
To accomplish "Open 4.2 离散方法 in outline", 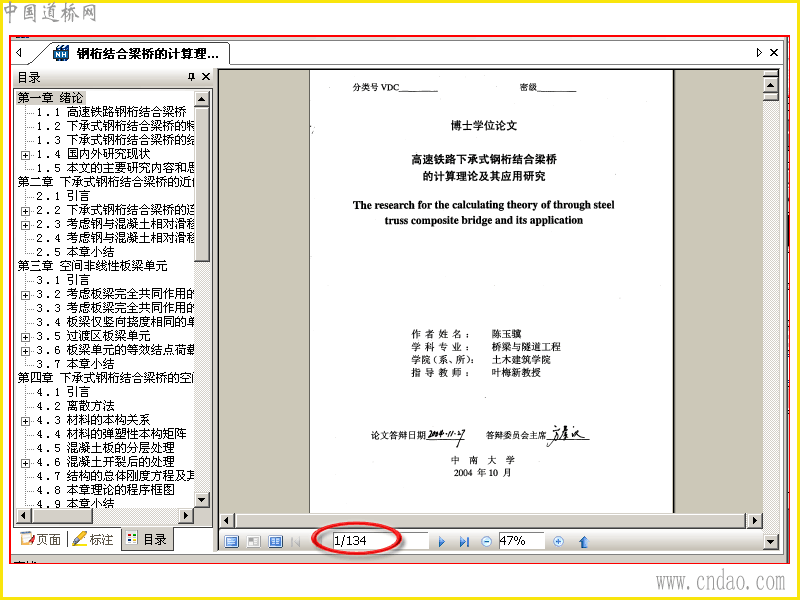I will point(76,406).
